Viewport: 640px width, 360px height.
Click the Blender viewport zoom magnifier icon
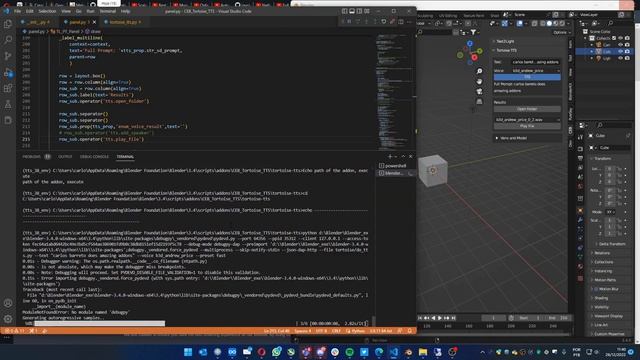click(x=479, y=71)
